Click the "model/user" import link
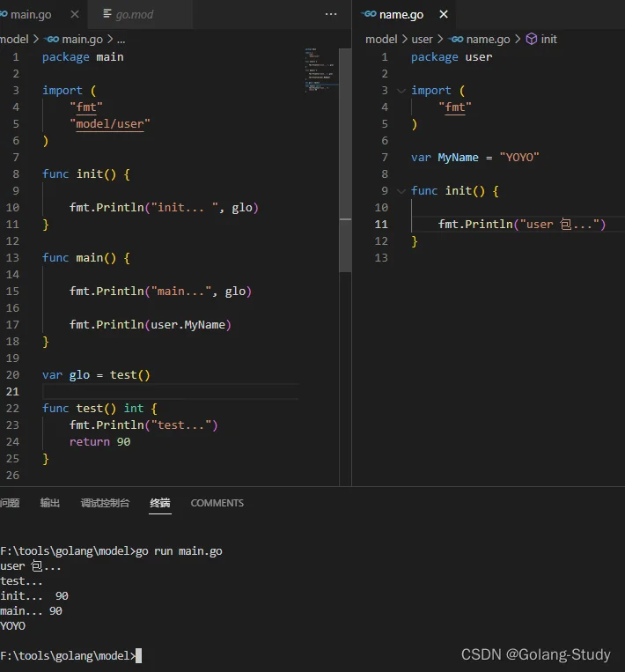 [x=110, y=124]
